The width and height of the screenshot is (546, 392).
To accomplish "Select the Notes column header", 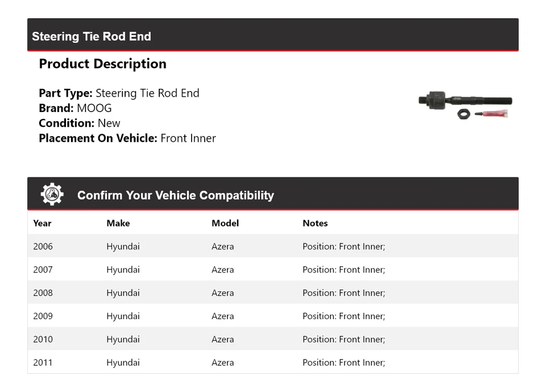I will pyautogui.click(x=315, y=223).
